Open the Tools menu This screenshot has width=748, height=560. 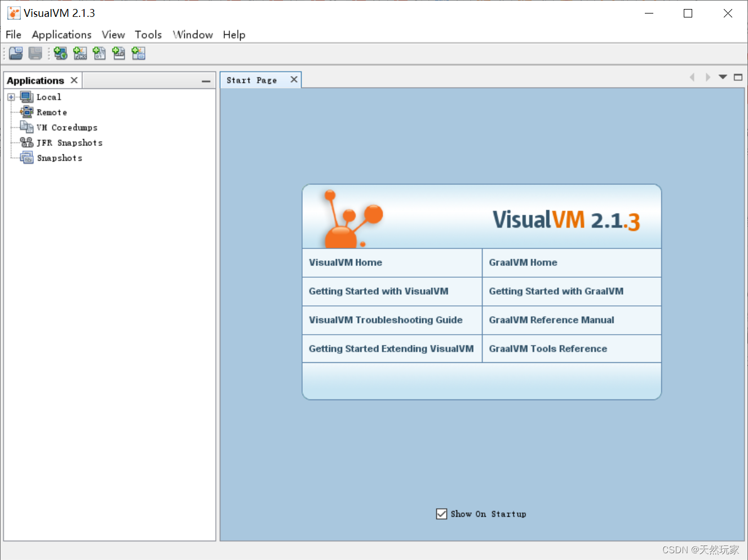tap(148, 34)
